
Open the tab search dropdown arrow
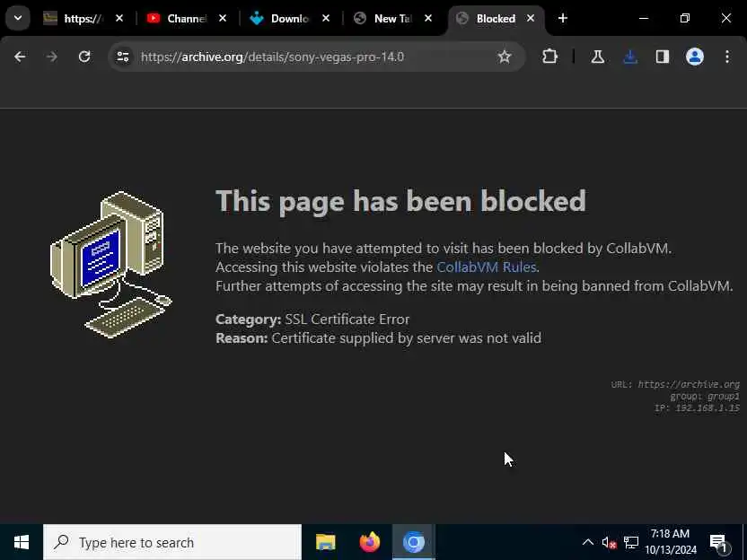tap(18, 18)
